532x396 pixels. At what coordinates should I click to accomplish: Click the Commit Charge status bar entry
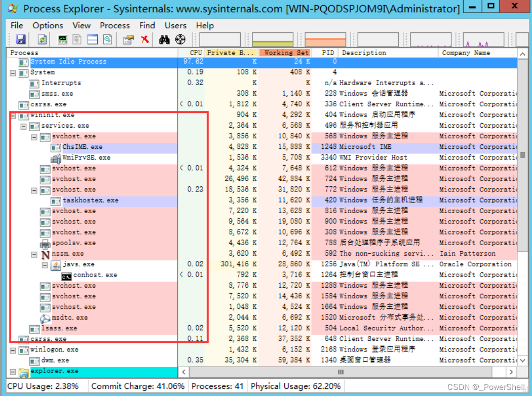pyautogui.click(x=138, y=386)
